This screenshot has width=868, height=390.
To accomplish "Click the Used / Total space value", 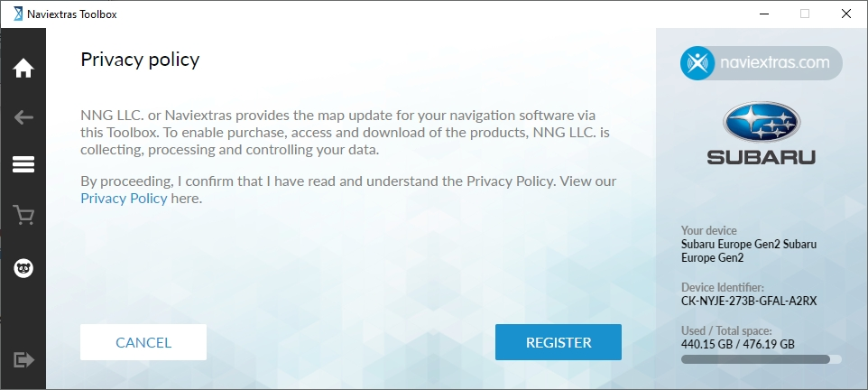I will 737,344.
